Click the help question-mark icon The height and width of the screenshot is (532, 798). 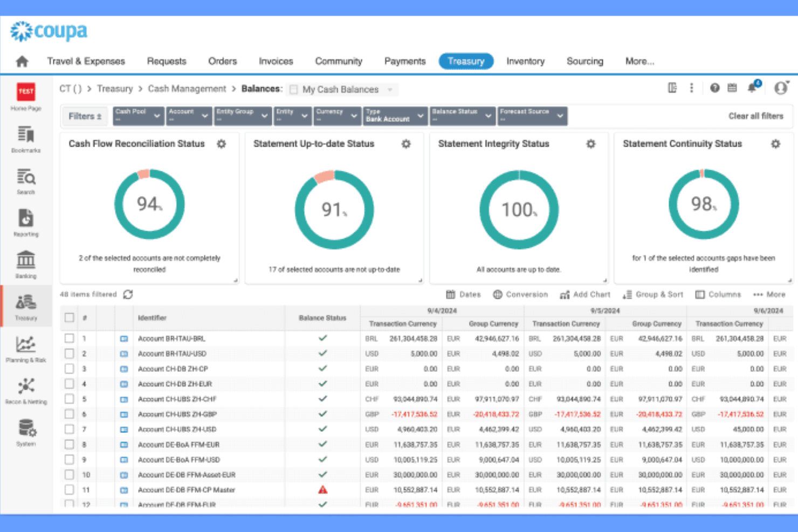tap(715, 87)
